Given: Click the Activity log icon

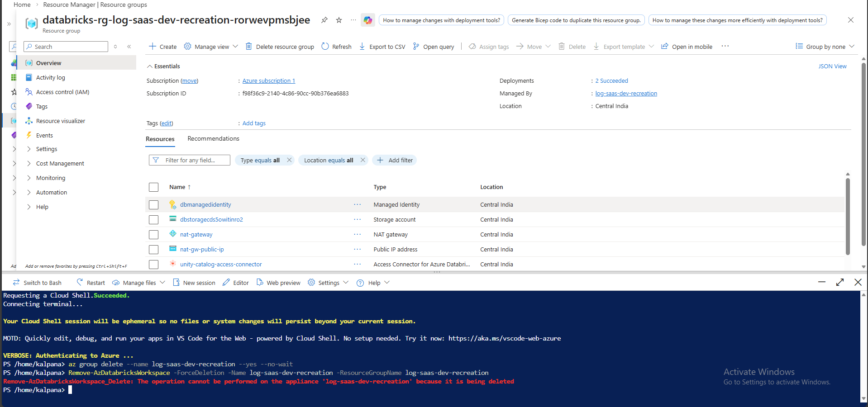Looking at the screenshot, I should (29, 77).
